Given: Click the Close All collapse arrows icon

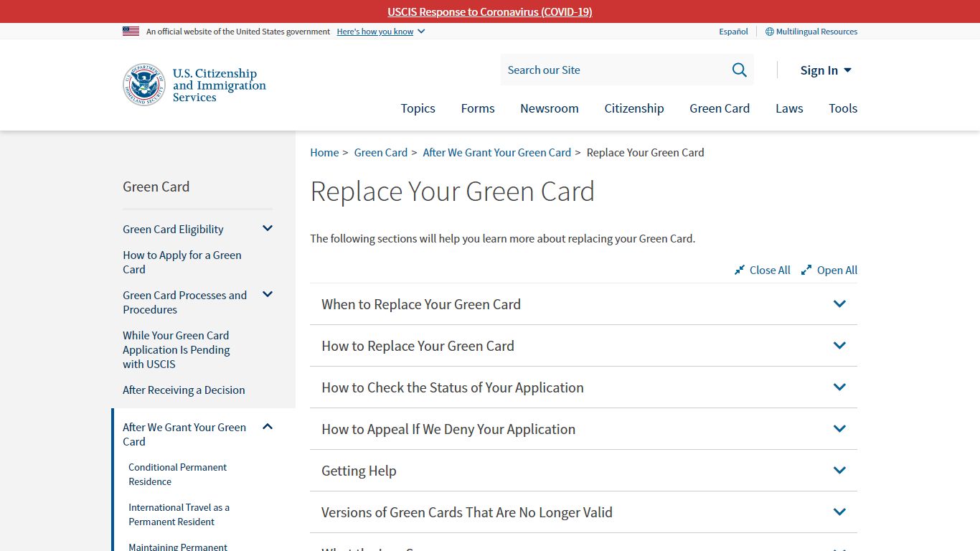Looking at the screenshot, I should (740, 270).
